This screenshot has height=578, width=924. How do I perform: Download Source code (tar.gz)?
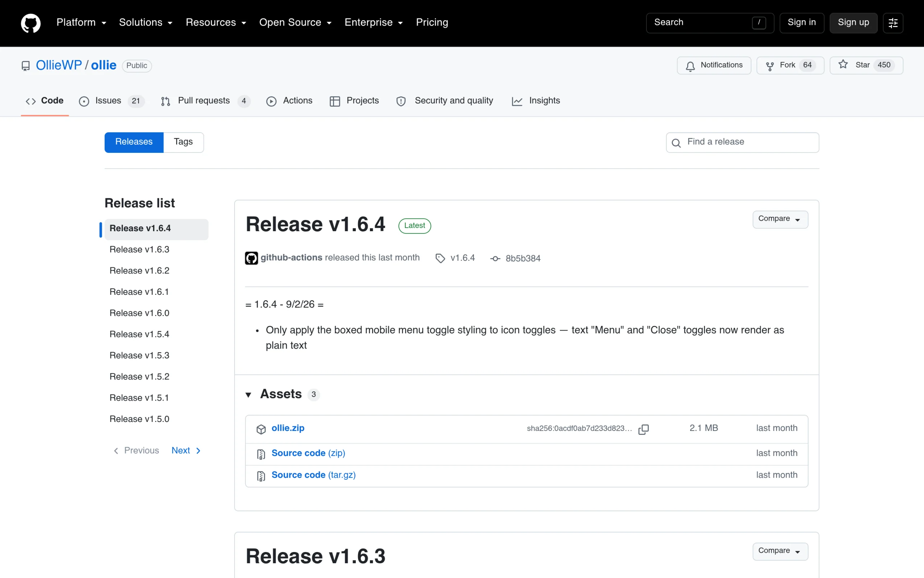[313, 475]
